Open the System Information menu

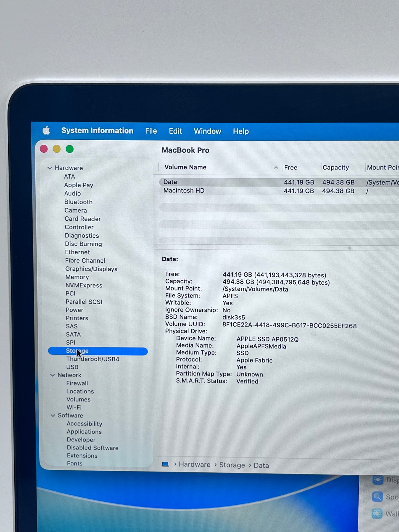click(97, 131)
